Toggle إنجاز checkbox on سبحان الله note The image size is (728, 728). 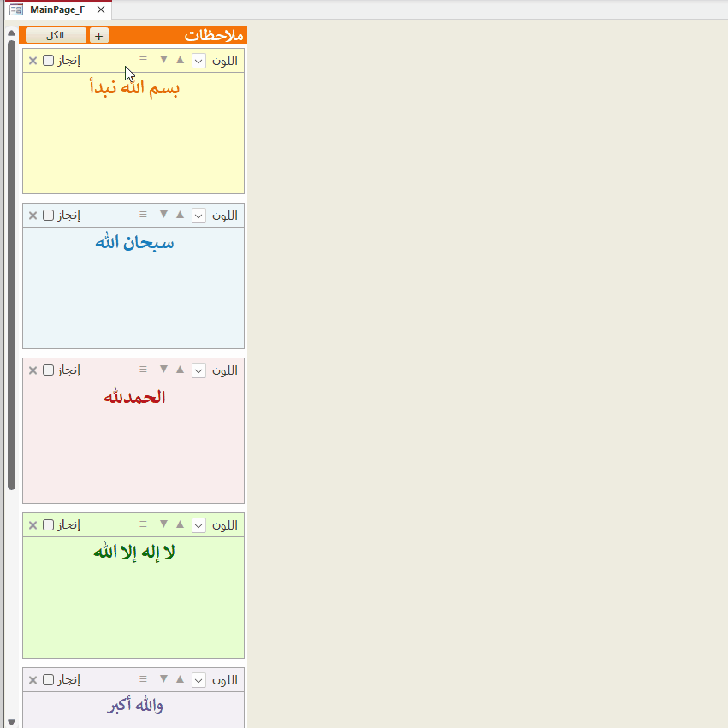[49, 216]
